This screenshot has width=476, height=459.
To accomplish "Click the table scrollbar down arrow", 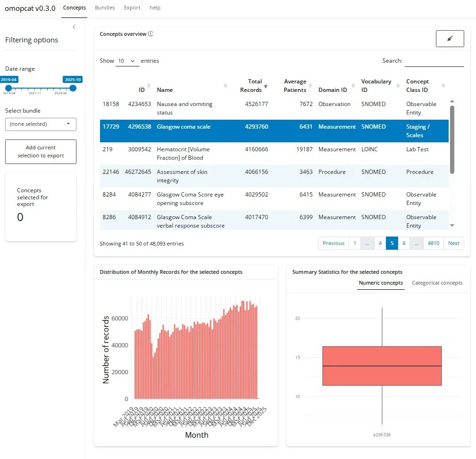I will [452, 225].
